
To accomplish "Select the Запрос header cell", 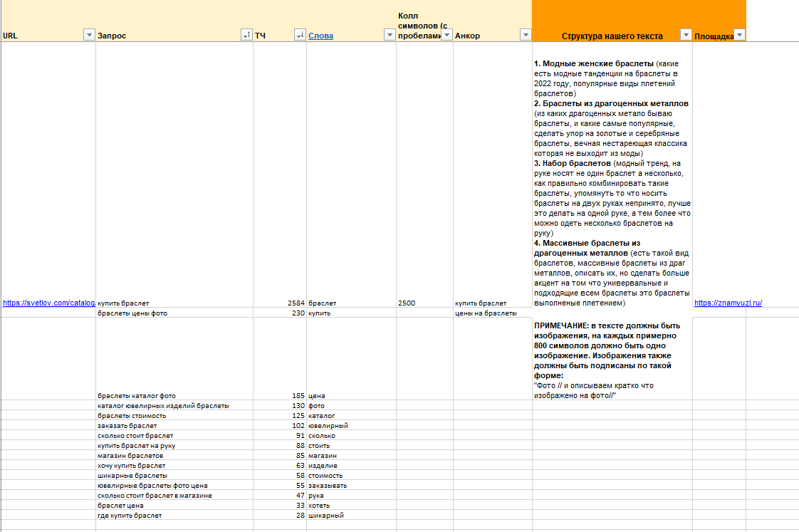I will [x=174, y=21].
